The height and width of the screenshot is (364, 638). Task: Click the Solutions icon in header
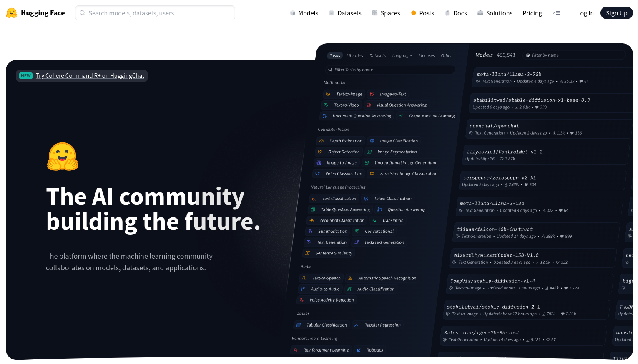pos(480,13)
